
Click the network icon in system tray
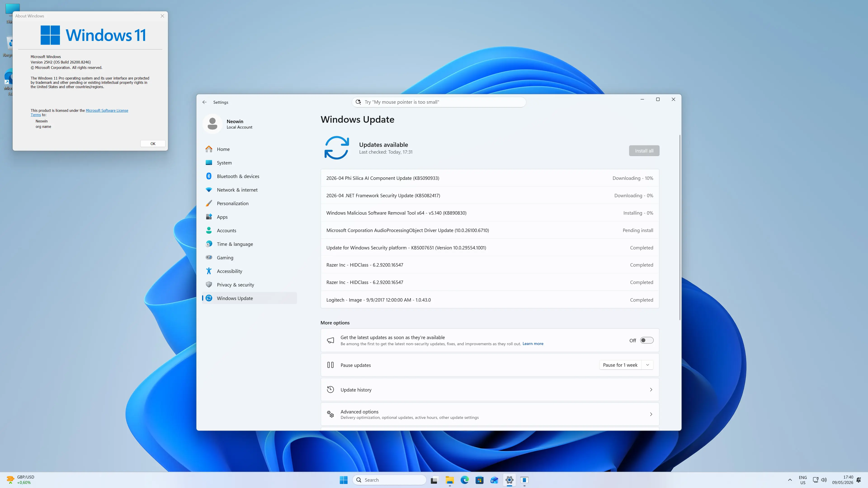pos(815,480)
